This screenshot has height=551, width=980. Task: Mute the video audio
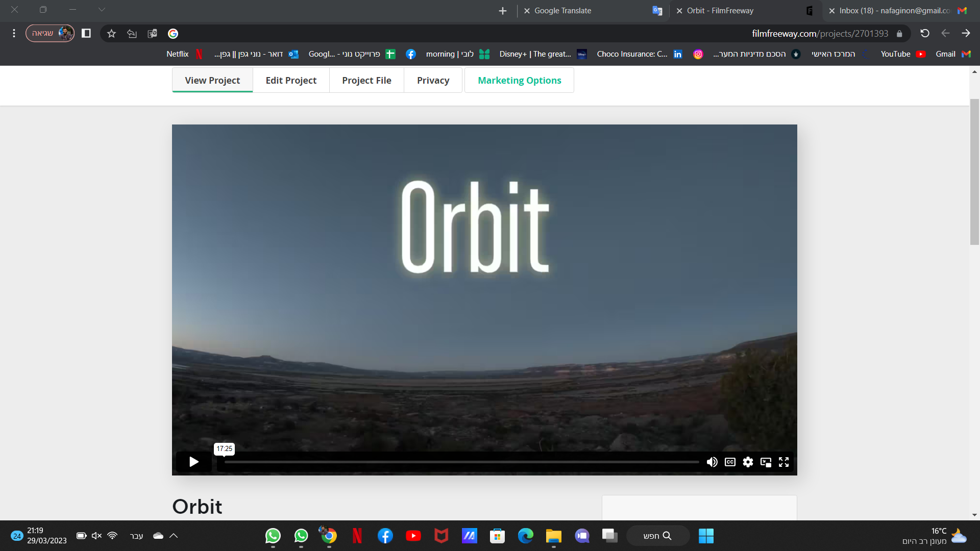[x=712, y=462]
